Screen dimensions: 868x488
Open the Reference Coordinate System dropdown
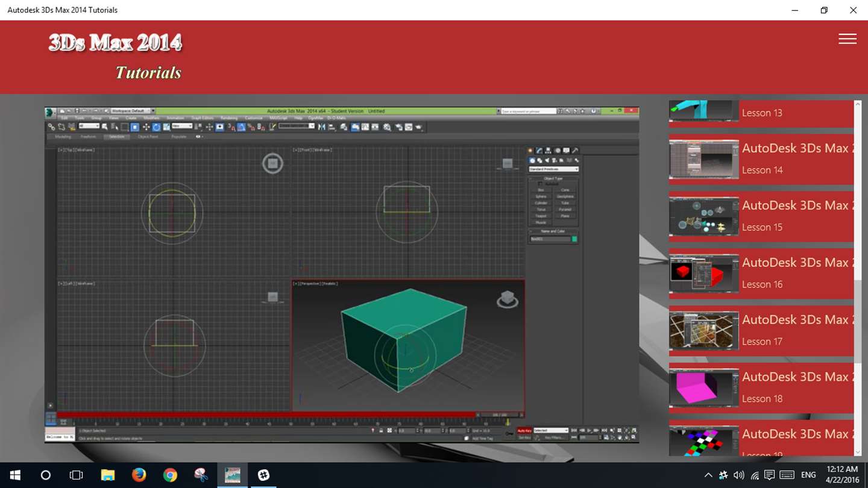[181, 126]
